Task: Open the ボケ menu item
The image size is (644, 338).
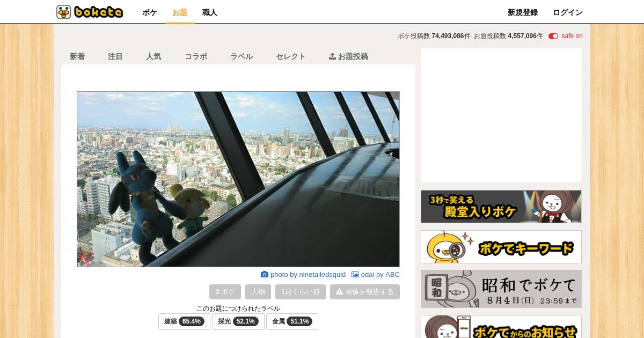Action: (x=150, y=12)
